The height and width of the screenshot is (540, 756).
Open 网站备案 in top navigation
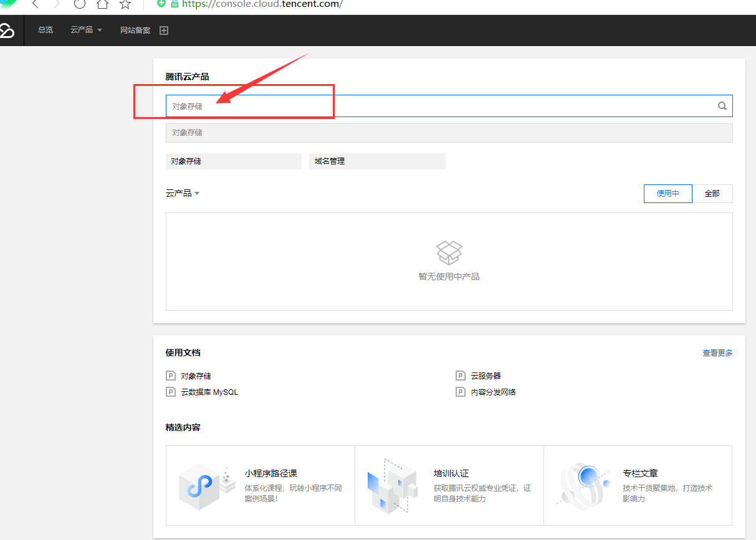pos(135,30)
